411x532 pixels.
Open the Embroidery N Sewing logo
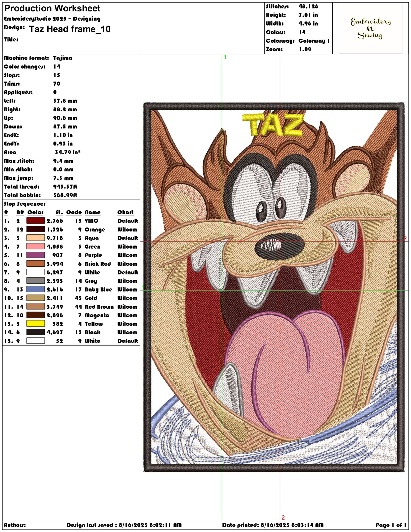point(370,28)
